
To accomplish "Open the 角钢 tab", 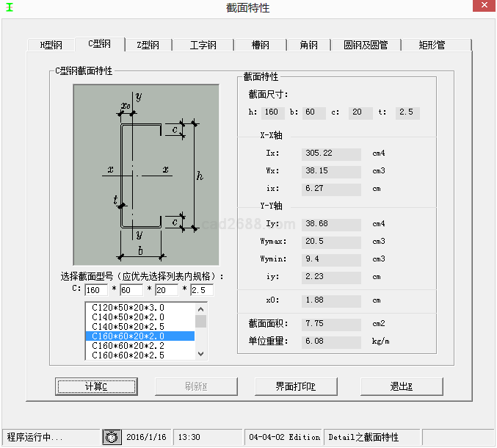I will [x=308, y=45].
